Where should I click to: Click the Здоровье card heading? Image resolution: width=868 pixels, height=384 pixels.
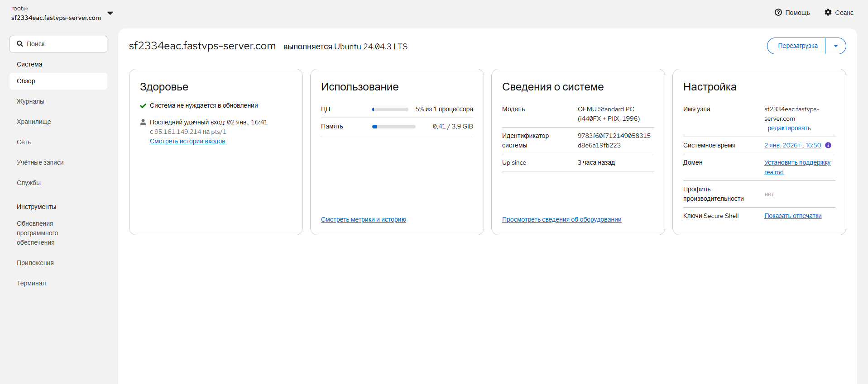coord(164,87)
